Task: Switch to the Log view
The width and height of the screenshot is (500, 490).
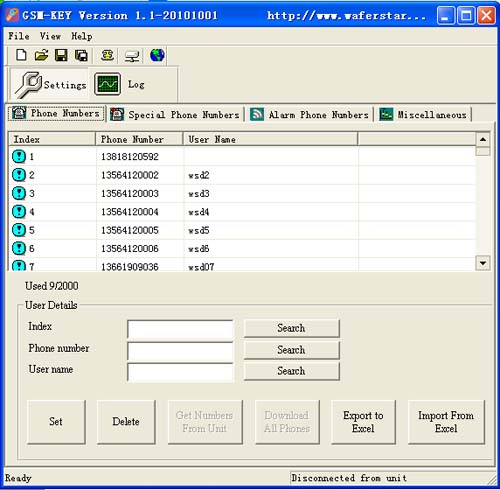Action: (x=120, y=84)
